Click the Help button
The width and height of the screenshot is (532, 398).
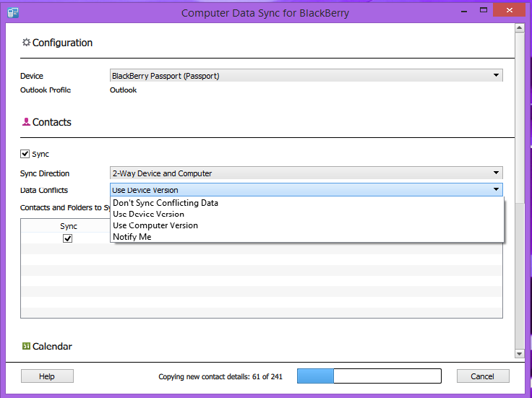click(x=47, y=376)
